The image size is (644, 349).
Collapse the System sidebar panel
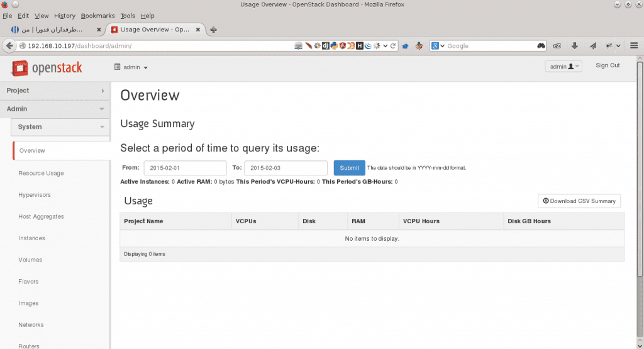pyautogui.click(x=61, y=127)
